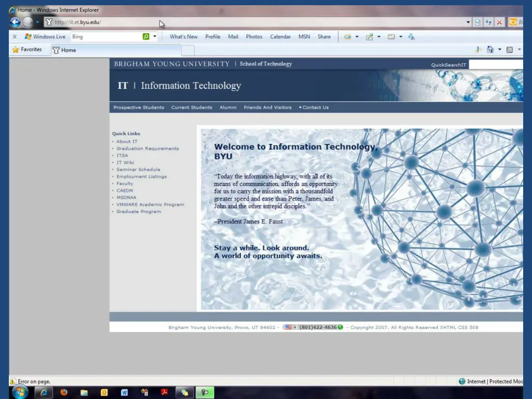
Task: Expand dropdown beside the envelope icon
Action: tap(401, 37)
